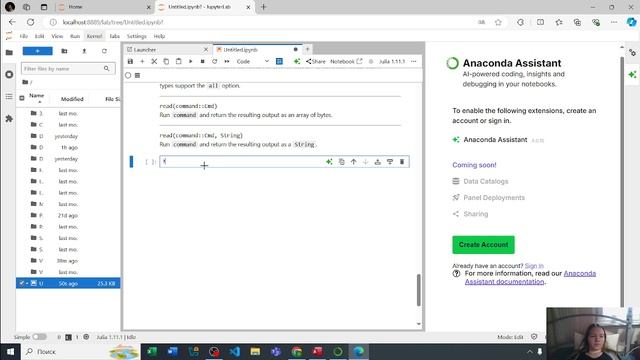Select the folder modified 21d ago
Viewport: 640px width, 360px height.
pos(68,215)
